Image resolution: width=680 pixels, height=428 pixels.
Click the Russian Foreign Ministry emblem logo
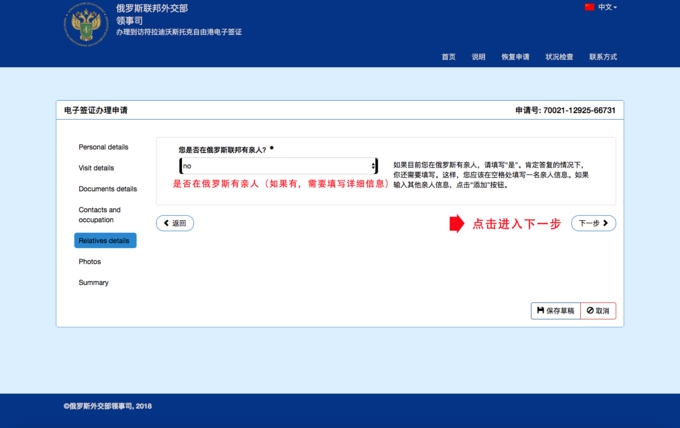86,24
